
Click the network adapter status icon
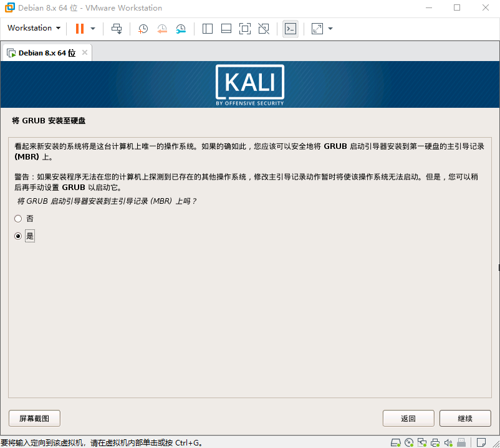point(422,442)
